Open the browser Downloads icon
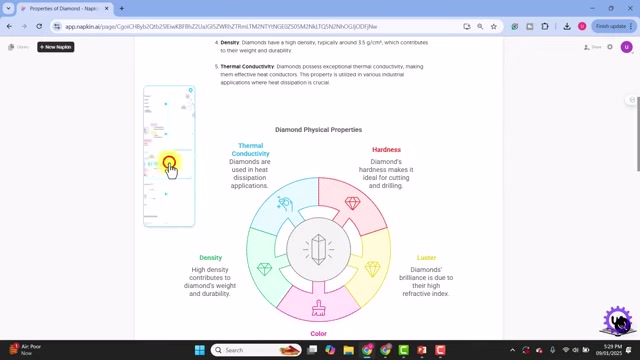 (567, 27)
